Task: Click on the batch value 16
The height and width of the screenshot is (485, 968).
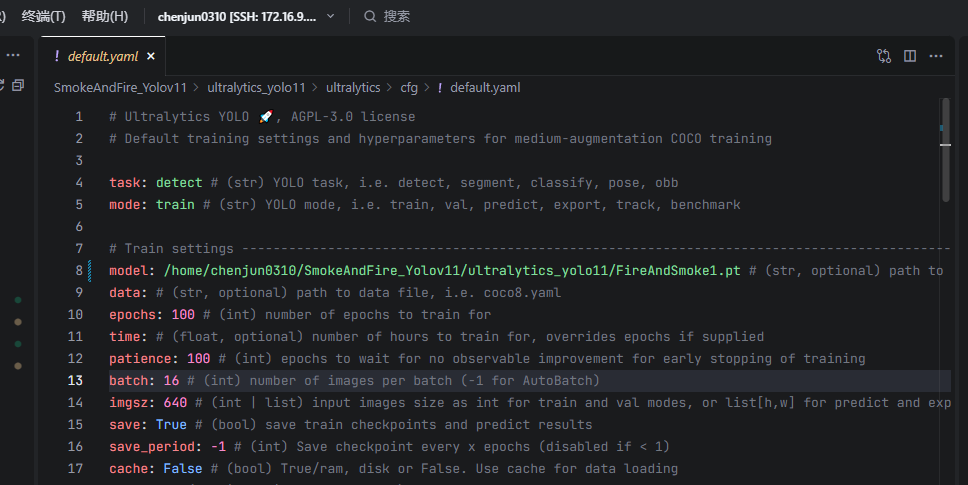Action: click(x=171, y=381)
